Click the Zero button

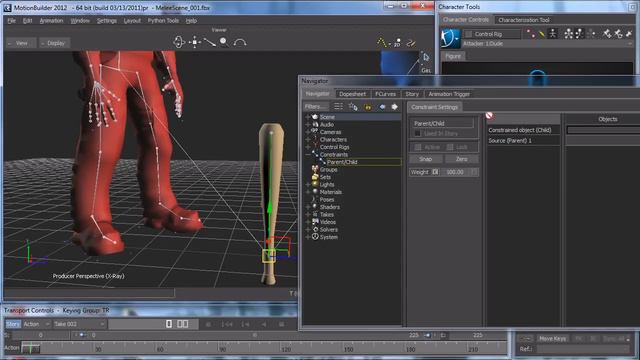pos(461,159)
